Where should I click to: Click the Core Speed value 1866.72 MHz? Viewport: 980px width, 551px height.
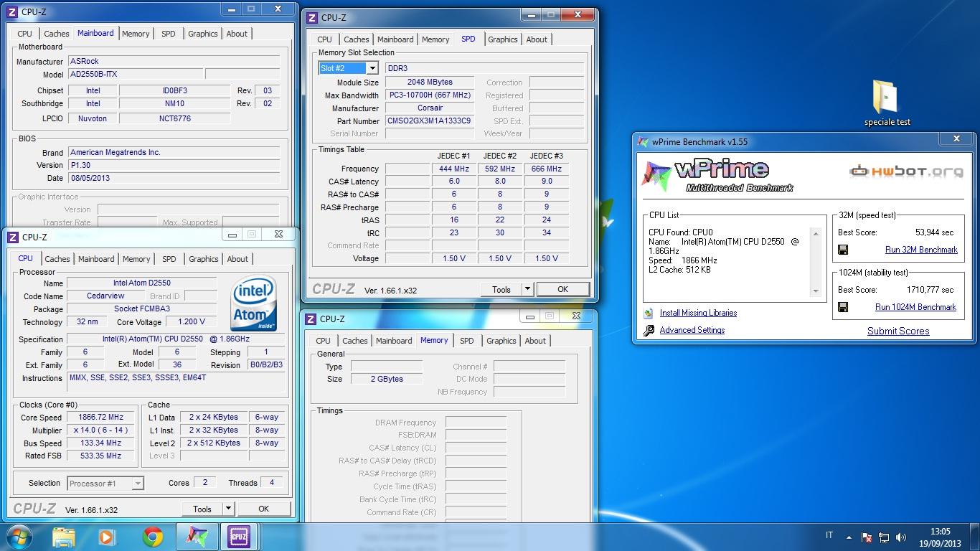(99, 417)
